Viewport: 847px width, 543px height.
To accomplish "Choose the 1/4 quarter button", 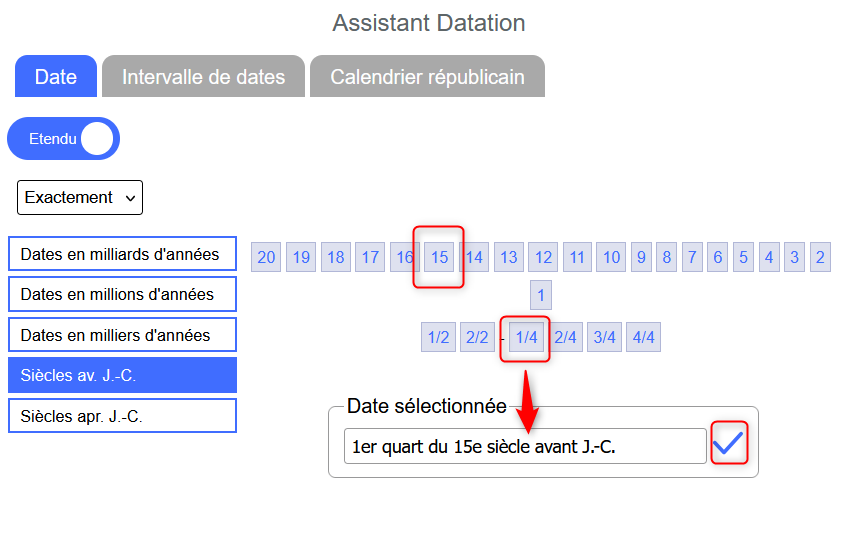I will (527, 338).
